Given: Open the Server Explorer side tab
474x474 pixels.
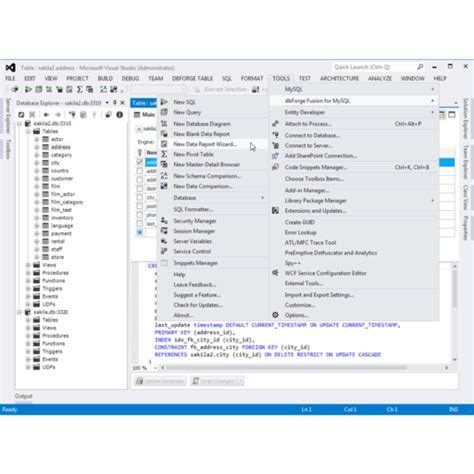Looking at the screenshot, I should tap(8, 115).
